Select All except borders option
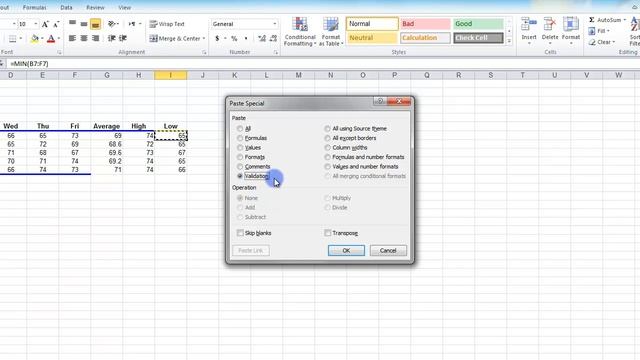 point(327,138)
